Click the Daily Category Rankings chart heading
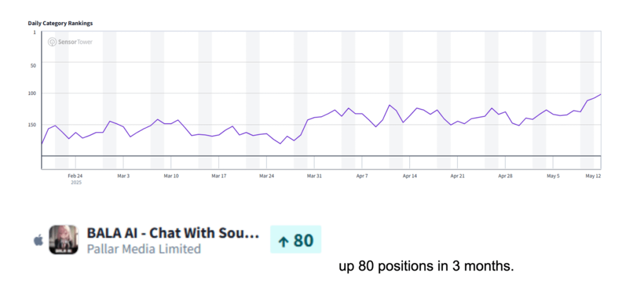 tap(60, 23)
